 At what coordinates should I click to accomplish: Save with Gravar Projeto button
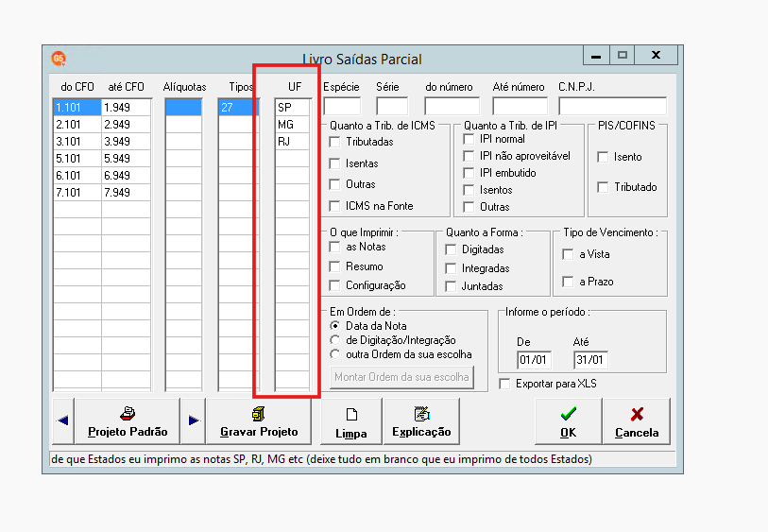(x=259, y=420)
